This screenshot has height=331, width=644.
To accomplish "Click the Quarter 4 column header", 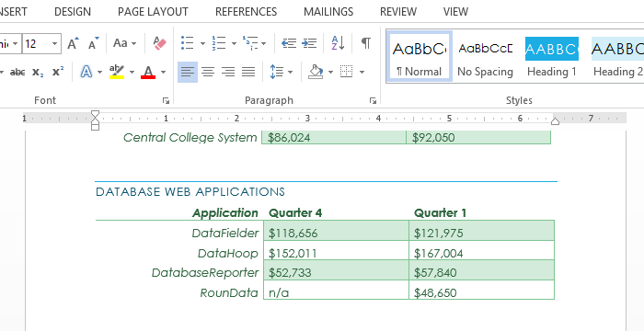I will (x=295, y=212).
